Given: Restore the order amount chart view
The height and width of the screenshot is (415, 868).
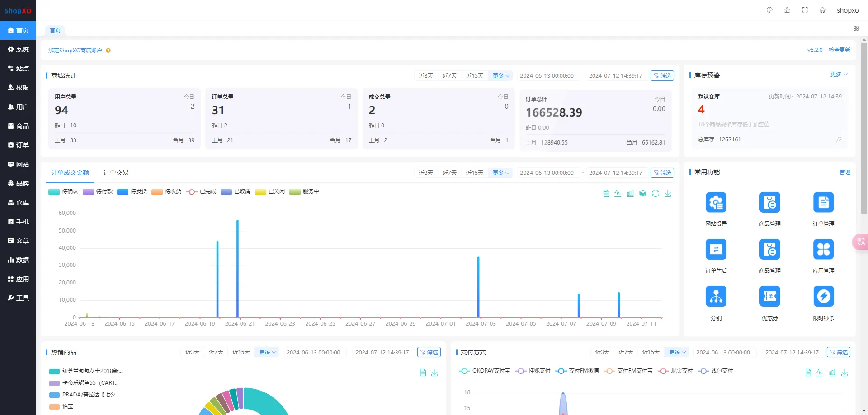Looking at the screenshot, I should pos(656,193).
